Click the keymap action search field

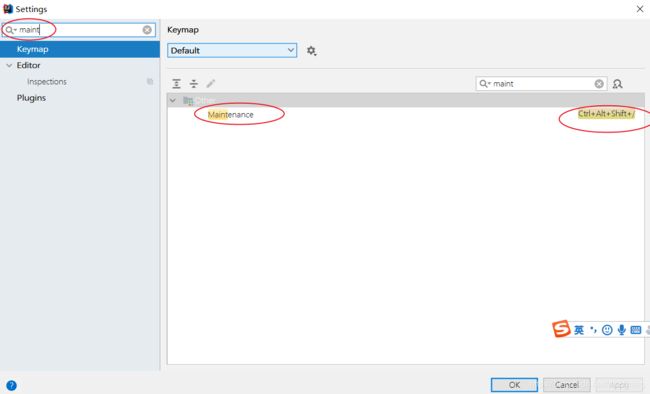[541, 84]
